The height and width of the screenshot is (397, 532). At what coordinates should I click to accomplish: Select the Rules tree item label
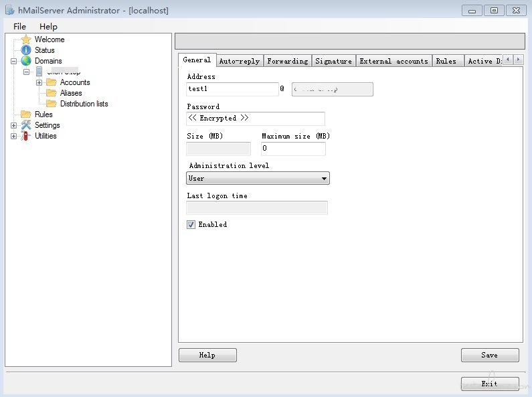point(43,114)
